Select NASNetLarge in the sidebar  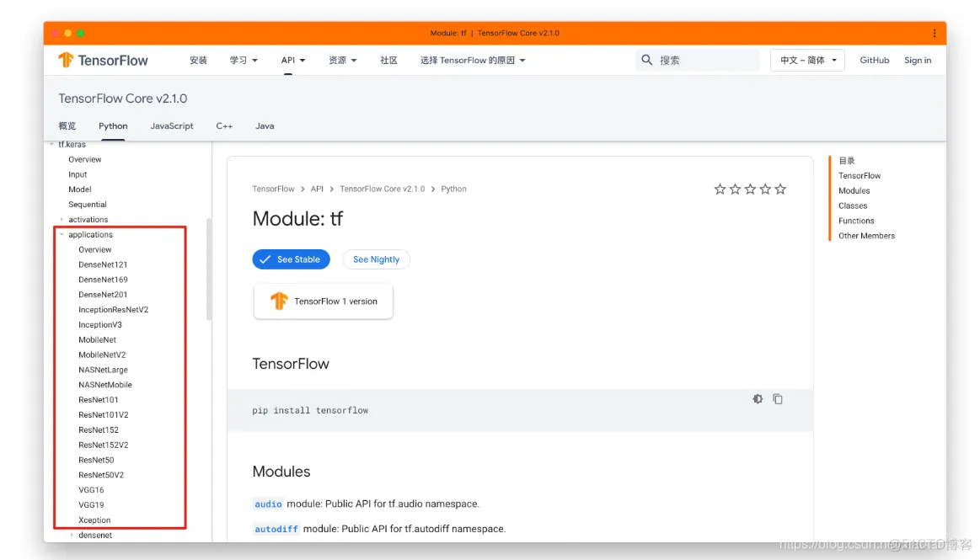click(103, 370)
